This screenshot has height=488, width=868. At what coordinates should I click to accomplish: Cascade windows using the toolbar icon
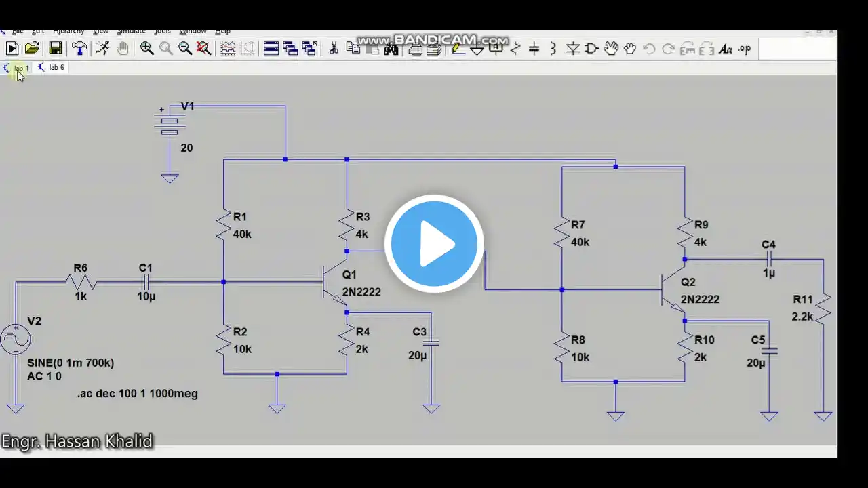pos(290,48)
